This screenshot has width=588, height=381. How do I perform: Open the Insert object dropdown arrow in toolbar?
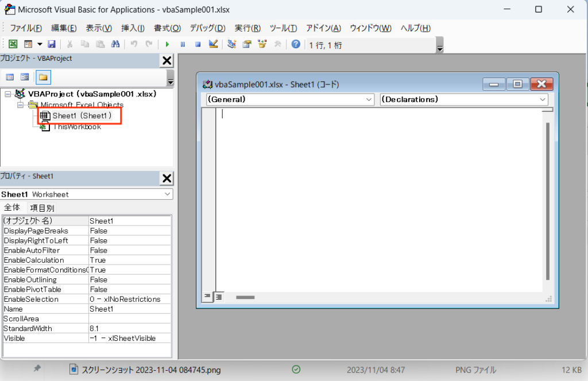(x=40, y=44)
